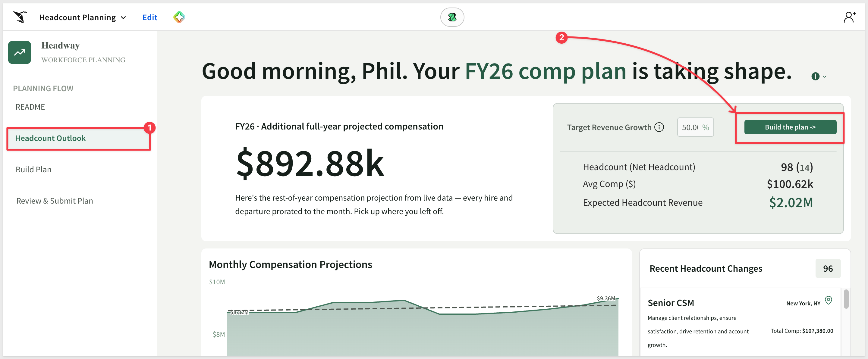Open the Review & Submit Plan page
Image resolution: width=868 pixels, height=359 pixels.
tap(55, 201)
